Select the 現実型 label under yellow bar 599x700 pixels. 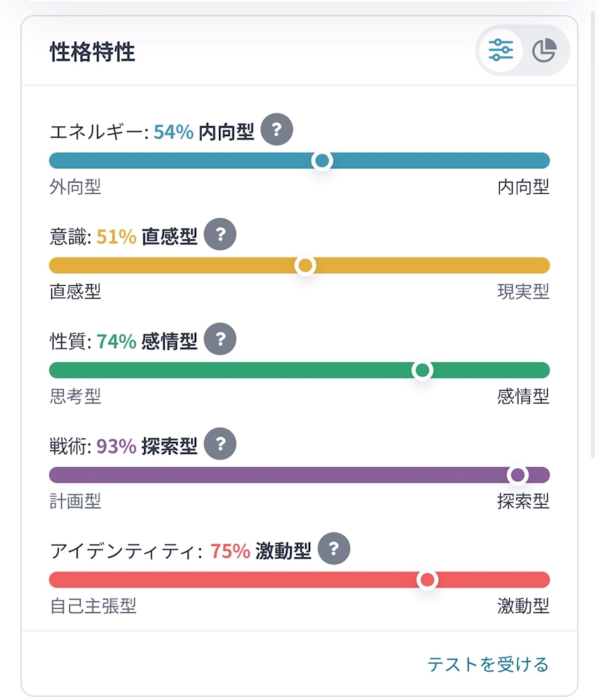[x=523, y=292]
